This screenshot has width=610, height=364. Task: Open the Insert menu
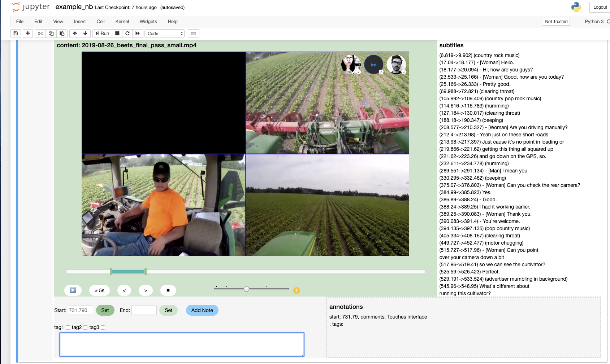[x=80, y=22]
